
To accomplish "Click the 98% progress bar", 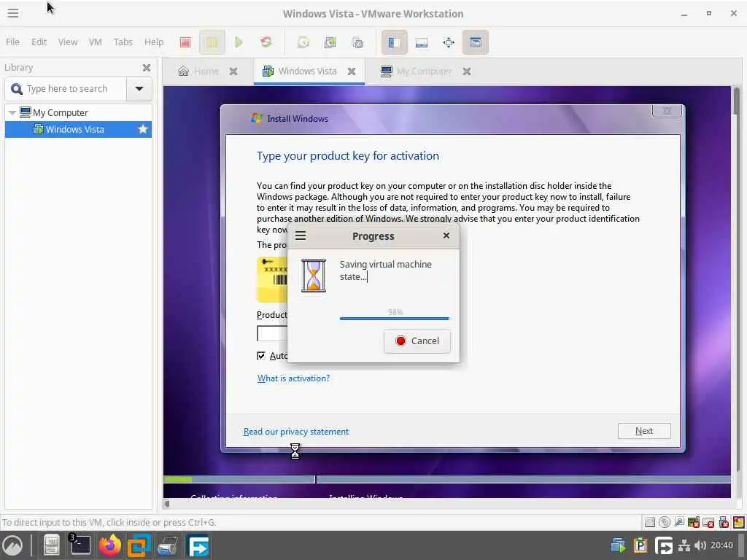I will [x=395, y=318].
